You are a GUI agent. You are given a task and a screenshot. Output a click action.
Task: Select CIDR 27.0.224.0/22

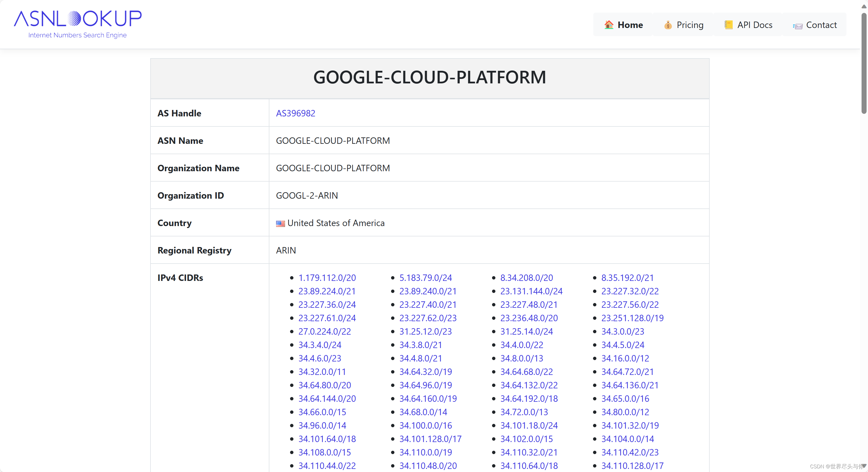click(324, 332)
